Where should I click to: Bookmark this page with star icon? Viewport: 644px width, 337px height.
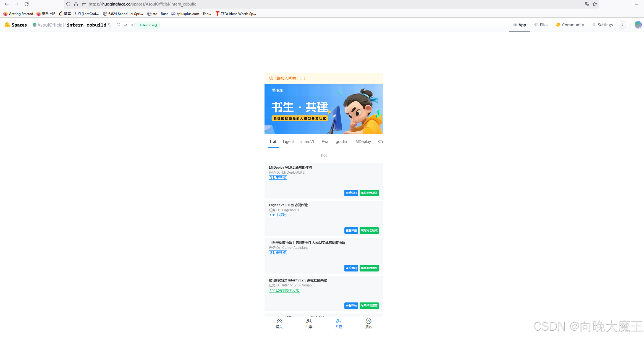tap(595, 4)
